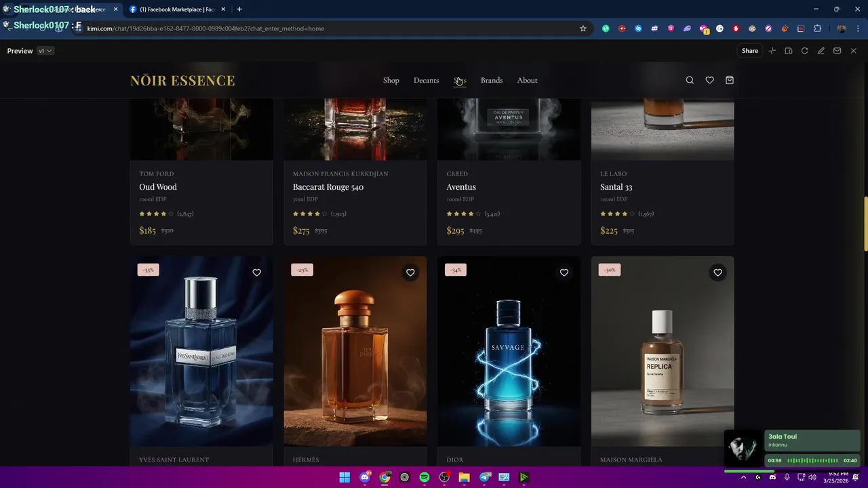Screen dimensions: 868x488
Task: Favorite the Hermès perfume heart icon
Action: (410, 272)
